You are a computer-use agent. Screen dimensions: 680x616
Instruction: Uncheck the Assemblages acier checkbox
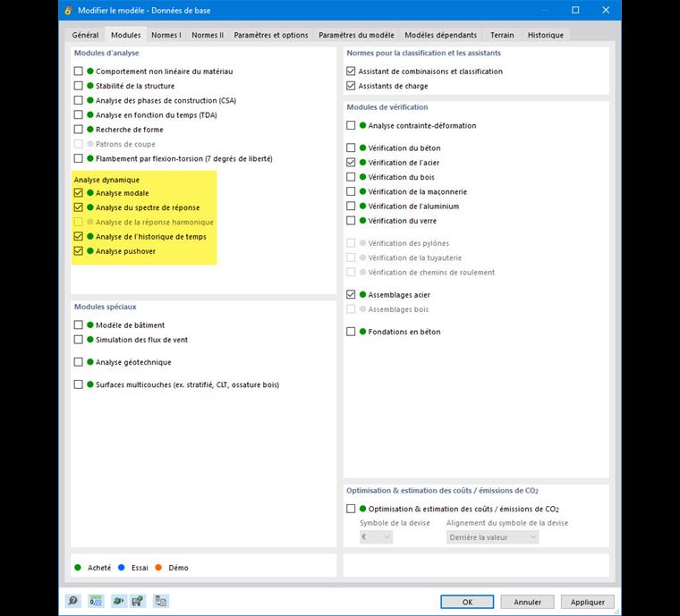click(351, 295)
